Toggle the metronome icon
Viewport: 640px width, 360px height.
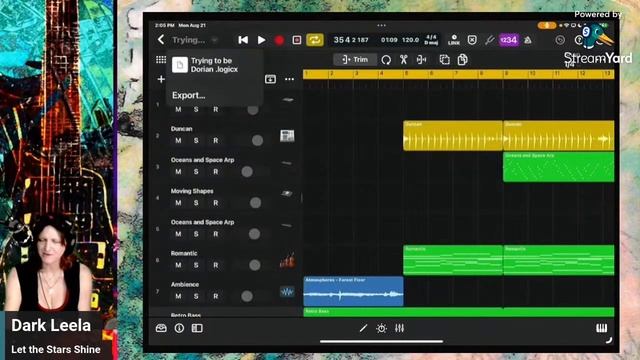point(528,40)
